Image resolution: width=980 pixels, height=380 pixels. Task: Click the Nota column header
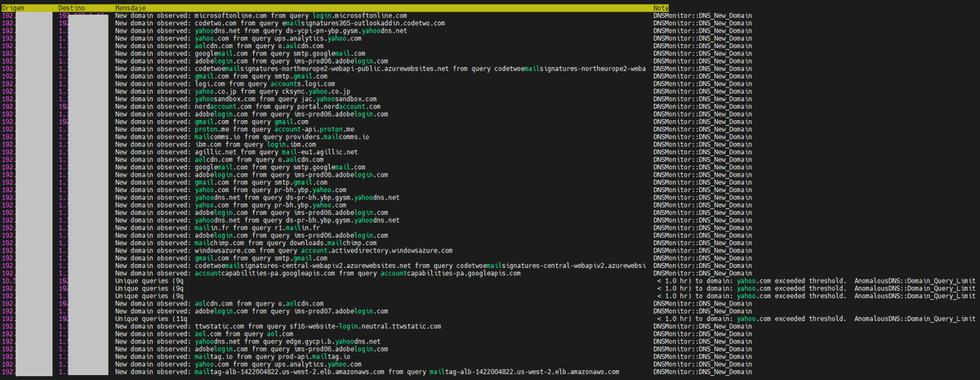coord(661,7)
